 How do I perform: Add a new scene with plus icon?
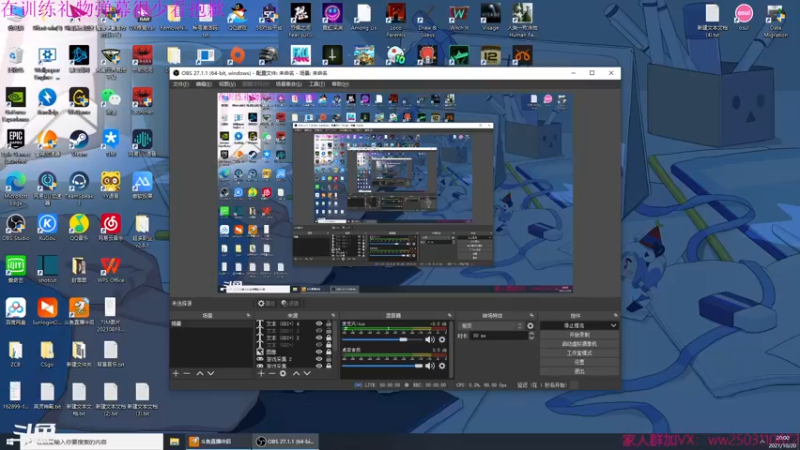(176, 373)
